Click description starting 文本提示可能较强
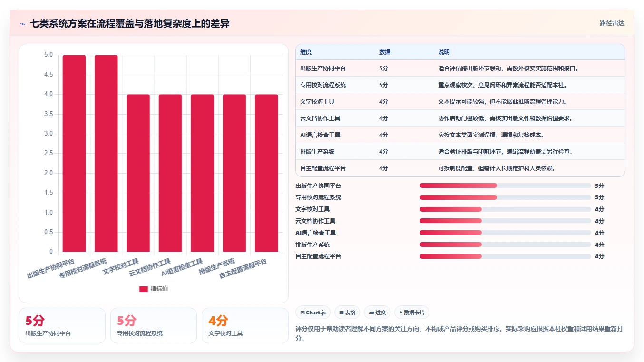The image size is (644, 362). [x=502, y=102]
